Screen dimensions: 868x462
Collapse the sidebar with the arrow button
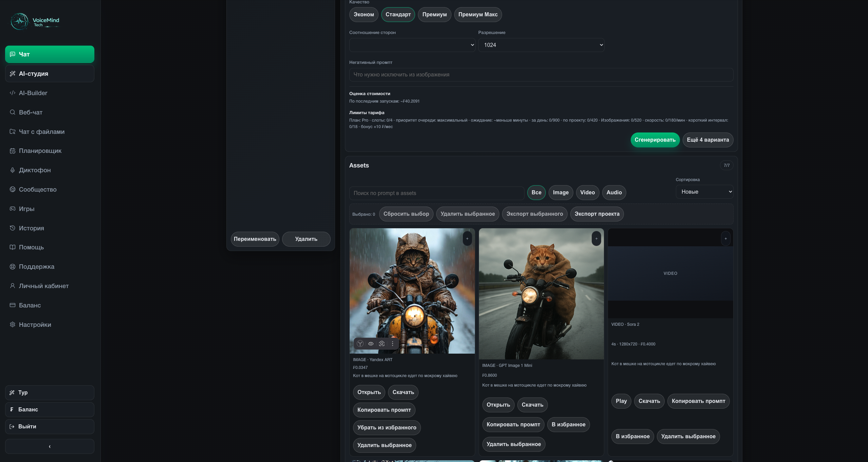pos(50,446)
